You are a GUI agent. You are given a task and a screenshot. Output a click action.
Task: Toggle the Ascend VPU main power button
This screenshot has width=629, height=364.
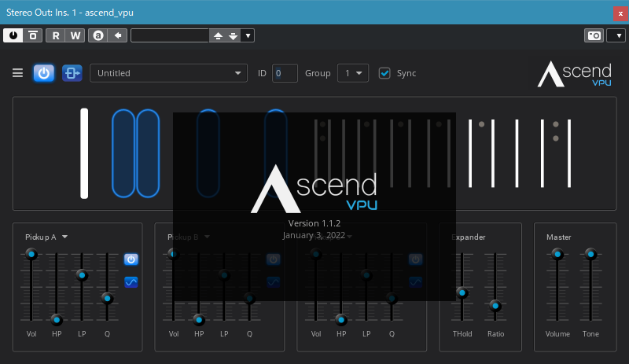coord(44,73)
